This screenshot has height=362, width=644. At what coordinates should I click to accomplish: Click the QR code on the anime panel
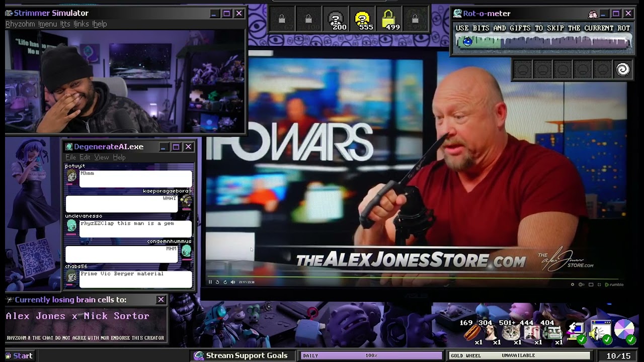click(x=35, y=258)
